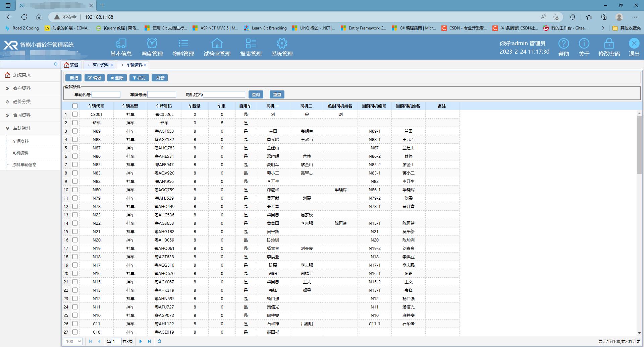Click the browser reload icon
This screenshot has width=644, height=347.
(24, 17)
